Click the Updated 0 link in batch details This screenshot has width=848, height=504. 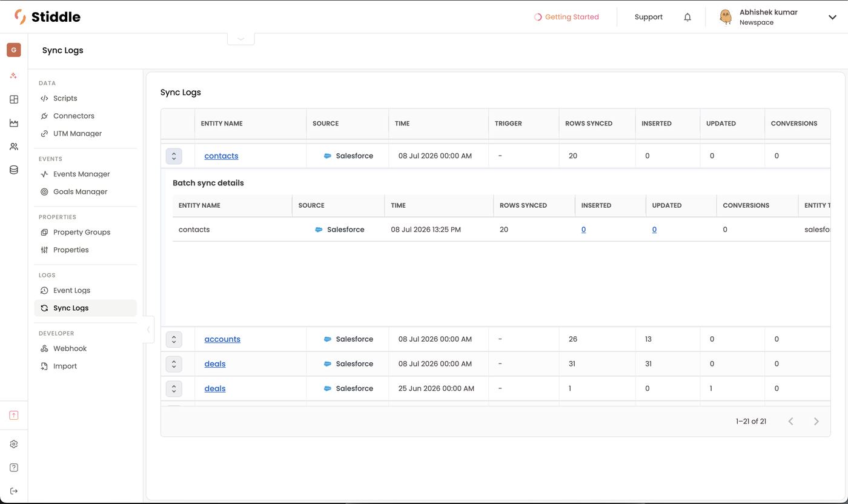point(654,230)
